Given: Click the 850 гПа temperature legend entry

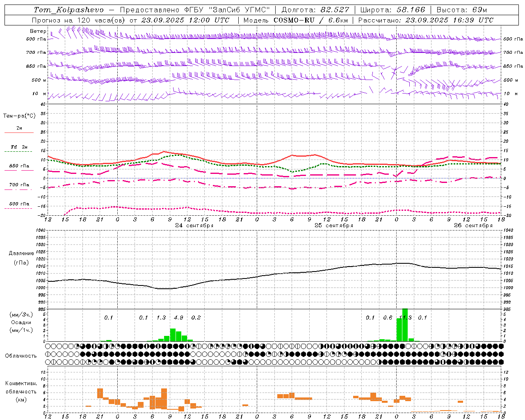Looking at the screenshot, I should (x=19, y=166).
